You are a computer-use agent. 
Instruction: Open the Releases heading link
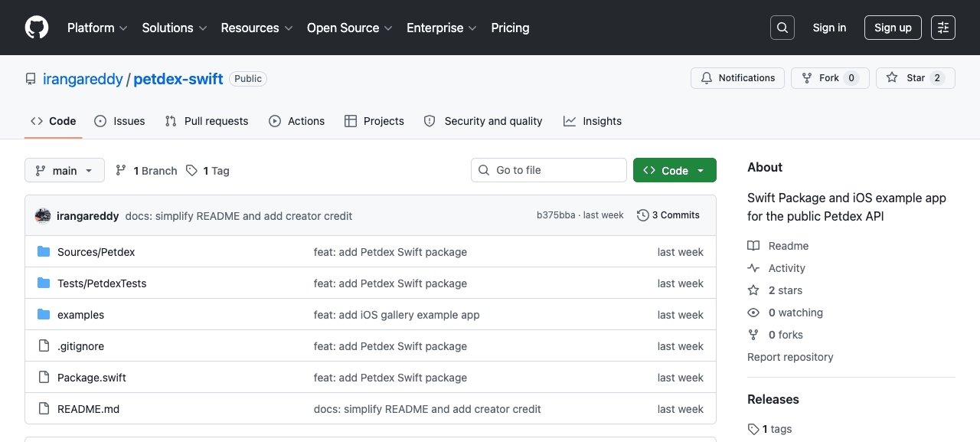(x=773, y=399)
